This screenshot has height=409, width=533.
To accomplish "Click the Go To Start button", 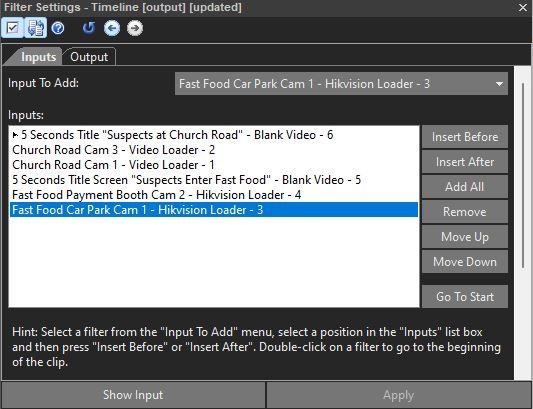I will (465, 296).
